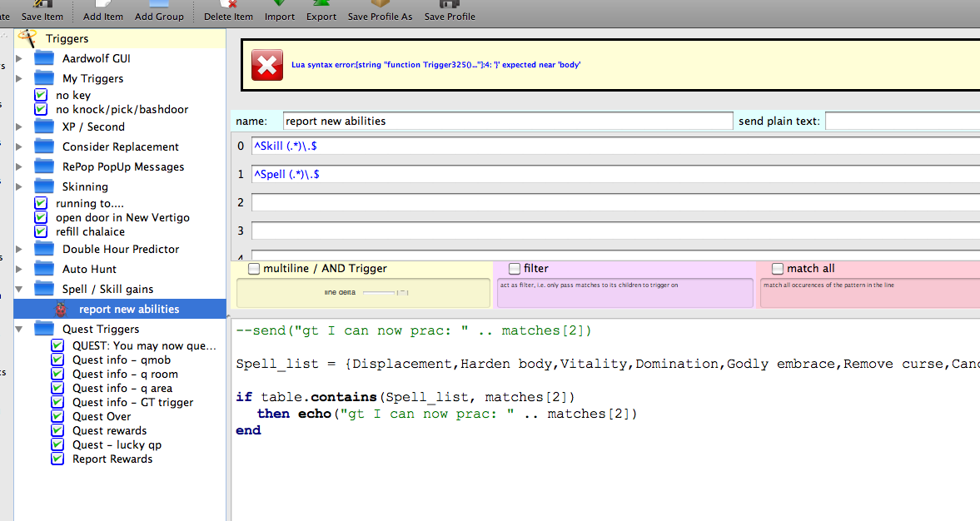980x521 pixels.
Task: Click the Spell_list line in script editor
Action: click(608, 365)
